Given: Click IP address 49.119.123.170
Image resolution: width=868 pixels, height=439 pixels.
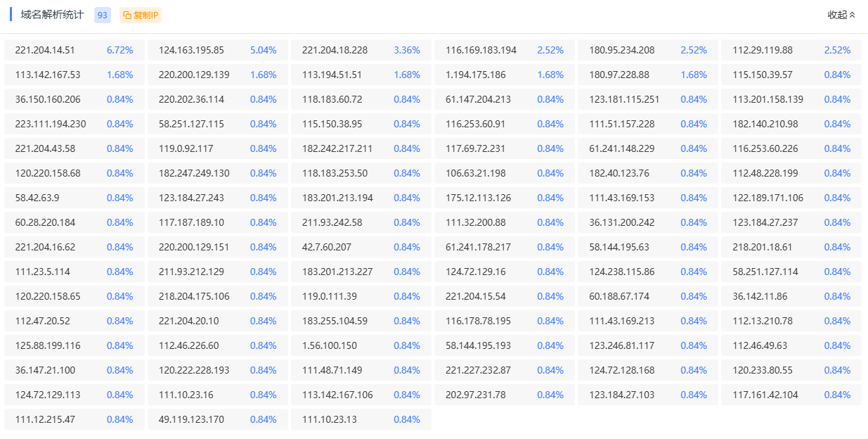Looking at the screenshot, I should (x=191, y=419).
